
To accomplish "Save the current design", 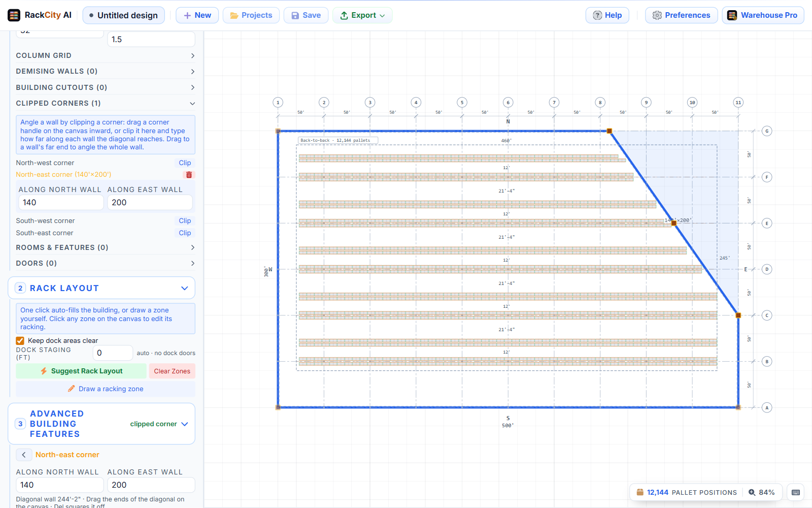I will [x=306, y=15].
